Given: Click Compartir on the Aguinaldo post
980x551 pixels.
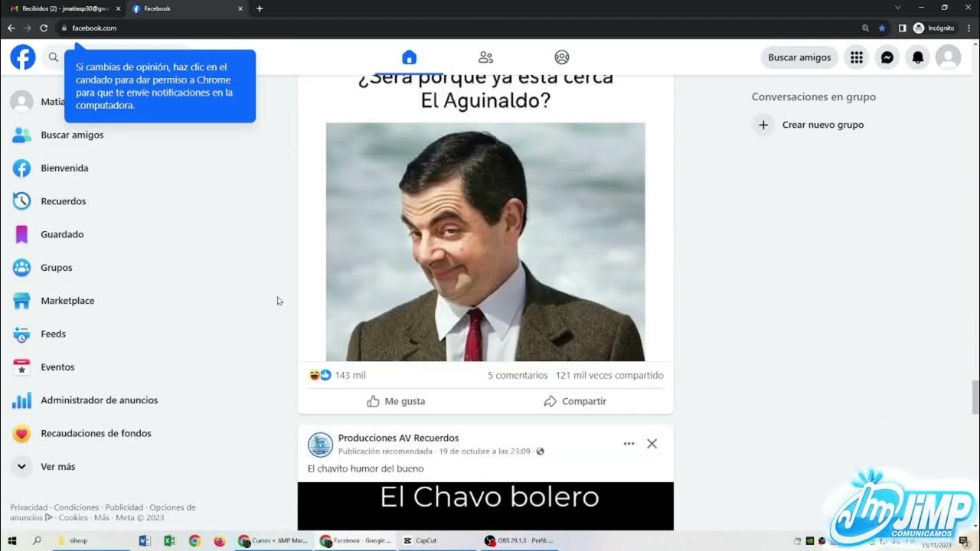Looking at the screenshot, I should (x=575, y=401).
